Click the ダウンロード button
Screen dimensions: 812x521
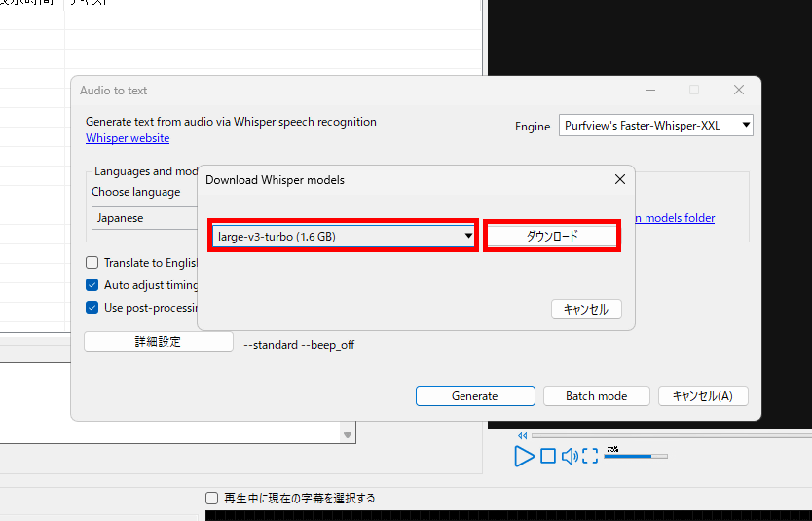click(x=552, y=237)
